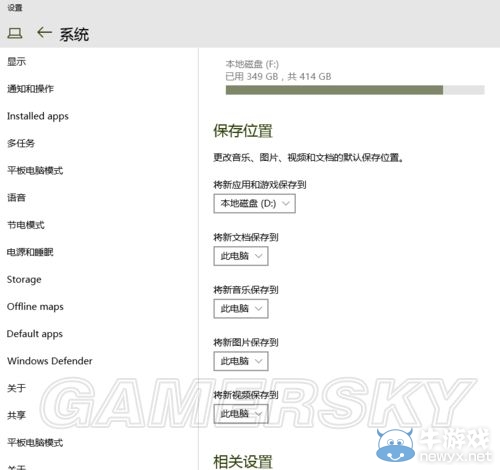This screenshot has width=500, height=470.
Task: Open 电源和睡眠 settings
Action: click(30, 252)
